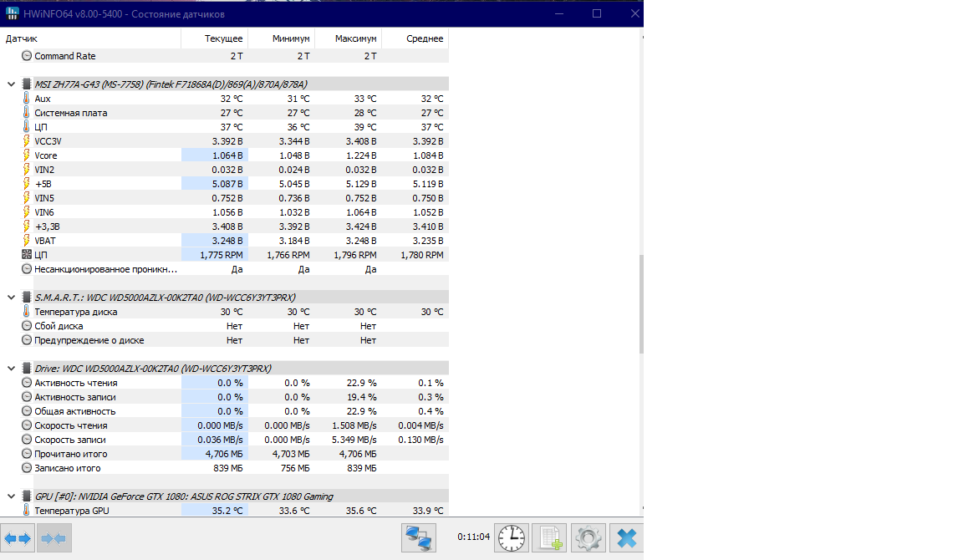Image resolution: width=963 pixels, height=560 pixels.
Task: Click the lightning icon beside VCC3V
Action: click(27, 140)
